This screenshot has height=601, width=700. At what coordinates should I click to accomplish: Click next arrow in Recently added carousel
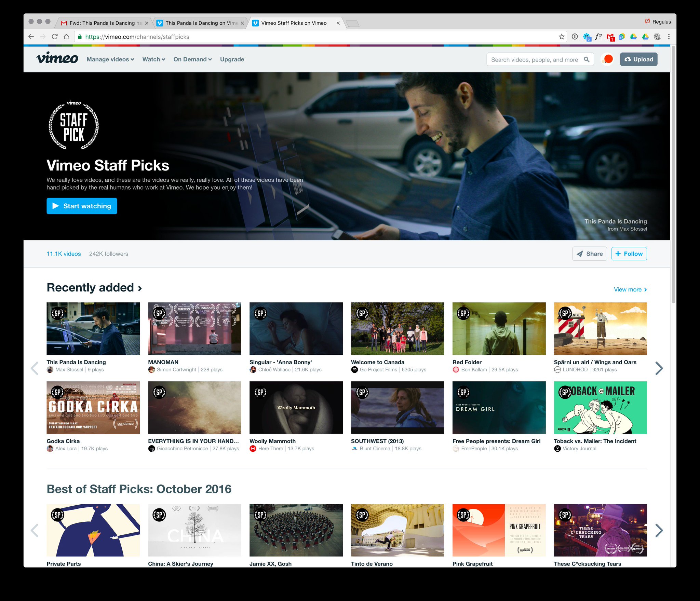(x=659, y=368)
